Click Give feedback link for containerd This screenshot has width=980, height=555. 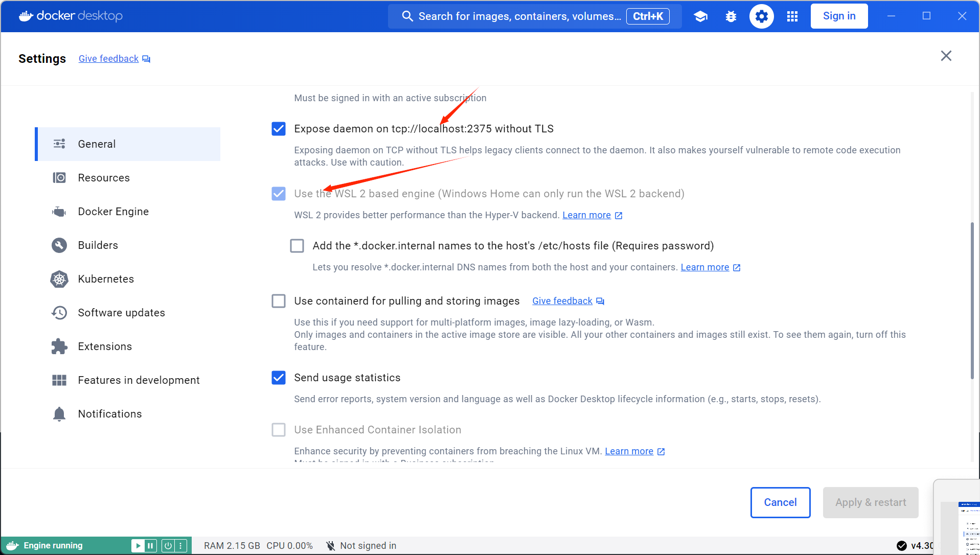tap(562, 301)
